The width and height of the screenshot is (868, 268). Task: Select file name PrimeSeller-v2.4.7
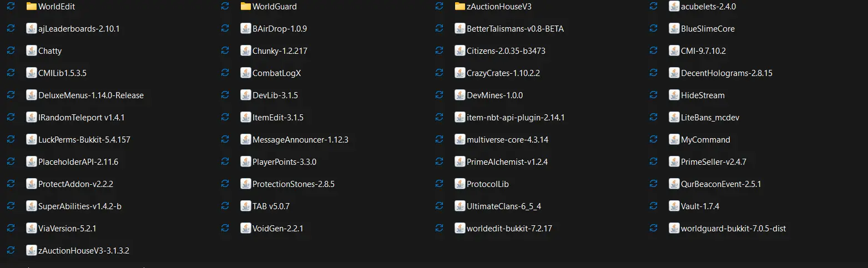point(714,162)
